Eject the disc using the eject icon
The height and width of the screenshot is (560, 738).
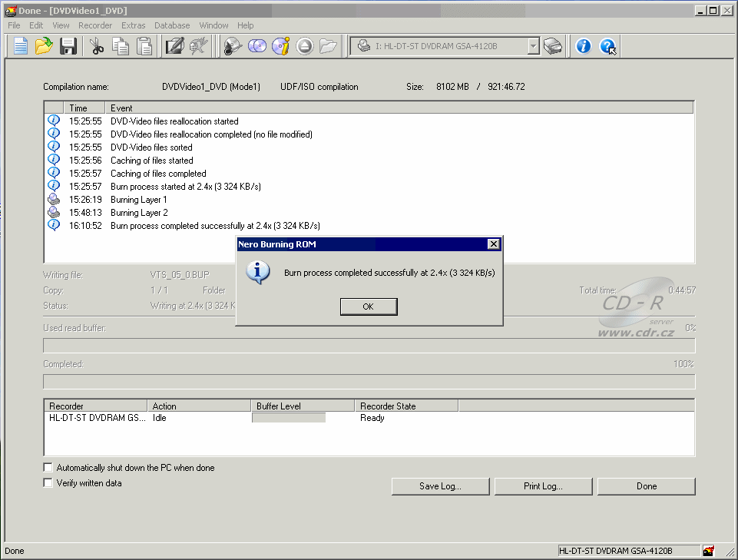pyautogui.click(x=305, y=46)
